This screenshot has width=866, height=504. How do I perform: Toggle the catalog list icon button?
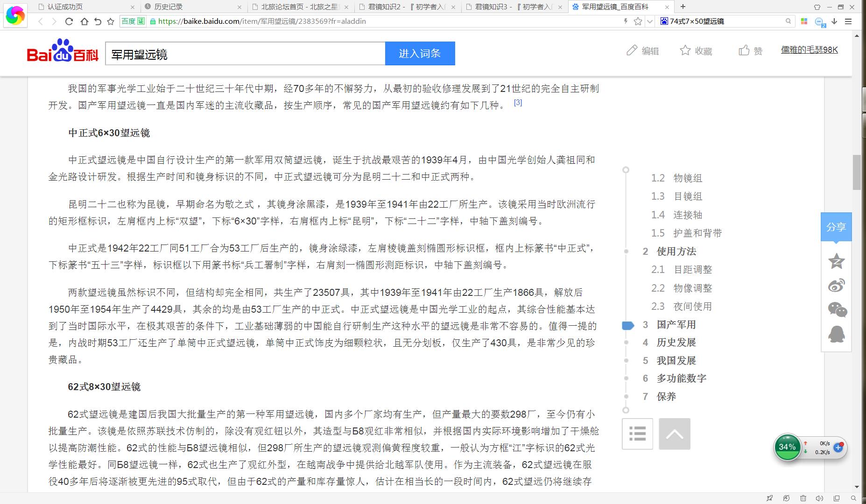pyautogui.click(x=637, y=434)
